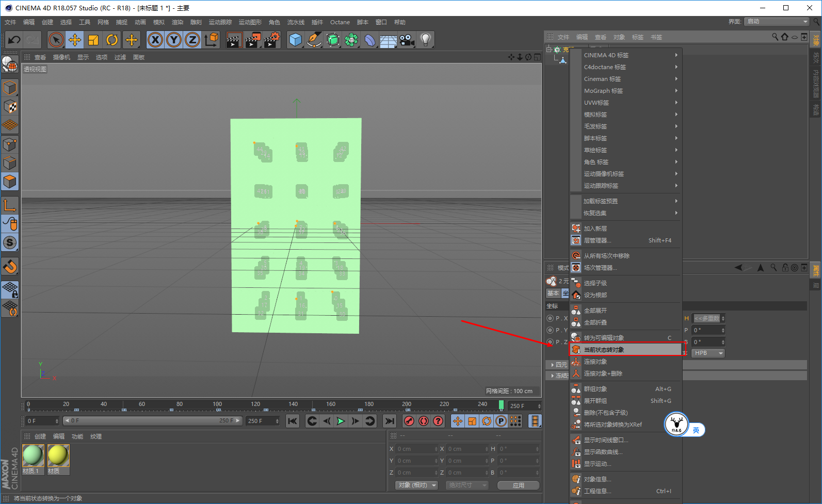Screen dimensions: 822x504
Task: Open the Spline Pen tool
Action: pyautogui.click(x=314, y=40)
